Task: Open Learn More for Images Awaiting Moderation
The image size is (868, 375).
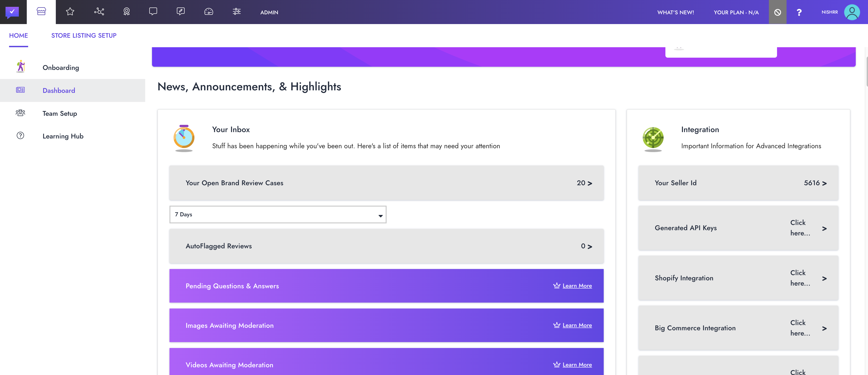Action: point(577,325)
